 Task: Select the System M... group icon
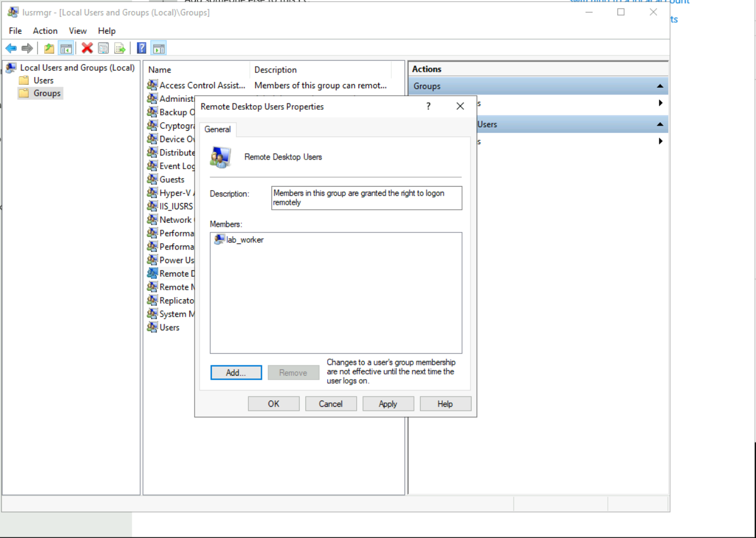pyautogui.click(x=152, y=314)
